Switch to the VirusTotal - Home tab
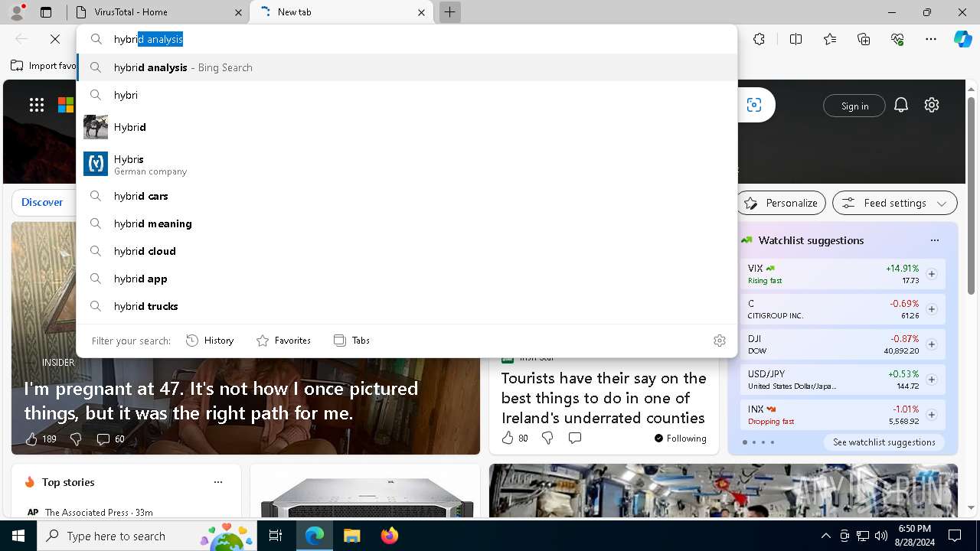The image size is (980, 551). 157,12
